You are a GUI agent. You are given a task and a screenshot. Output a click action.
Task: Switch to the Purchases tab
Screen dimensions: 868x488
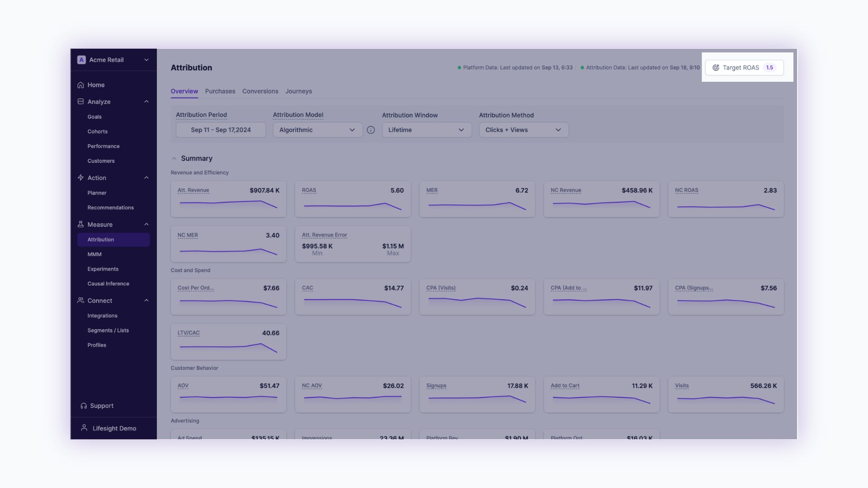[220, 91]
